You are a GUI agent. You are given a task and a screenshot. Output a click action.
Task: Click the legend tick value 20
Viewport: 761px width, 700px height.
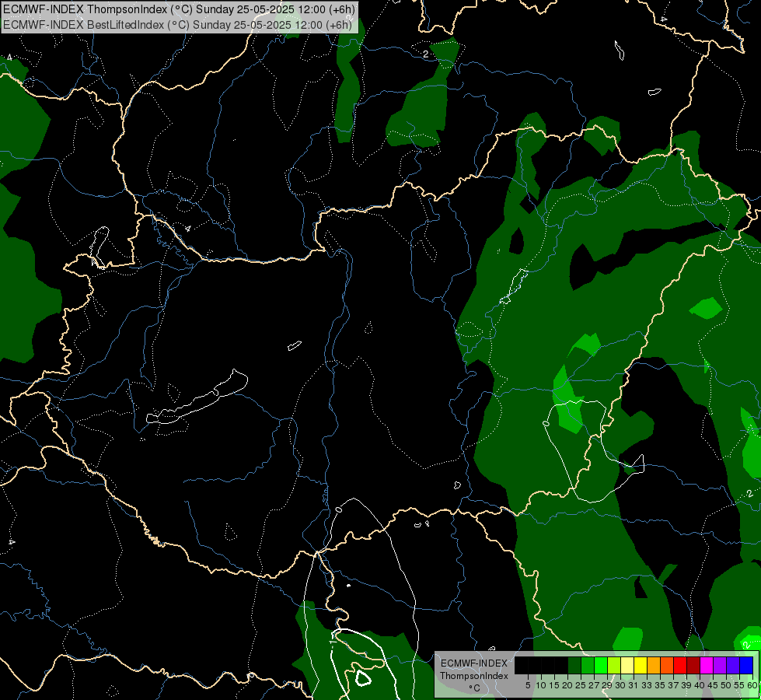[567, 685]
